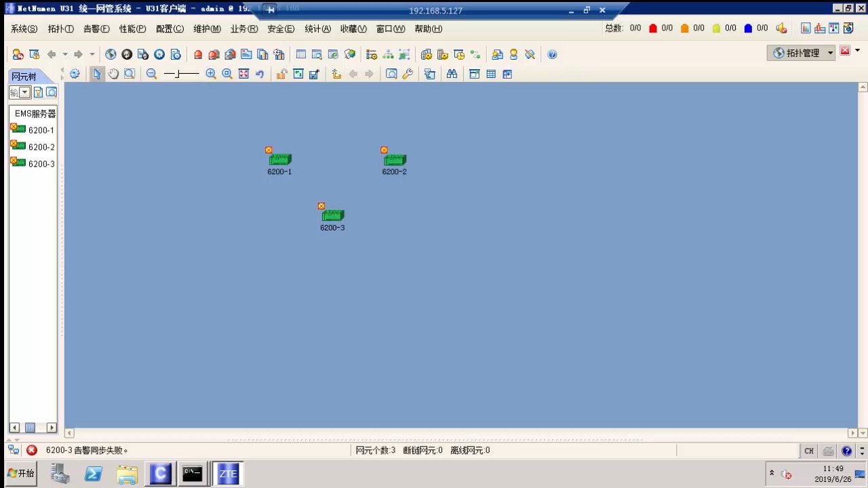Open the 拓扑(T) menu
Image resolution: width=868 pixels, height=488 pixels.
point(60,28)
